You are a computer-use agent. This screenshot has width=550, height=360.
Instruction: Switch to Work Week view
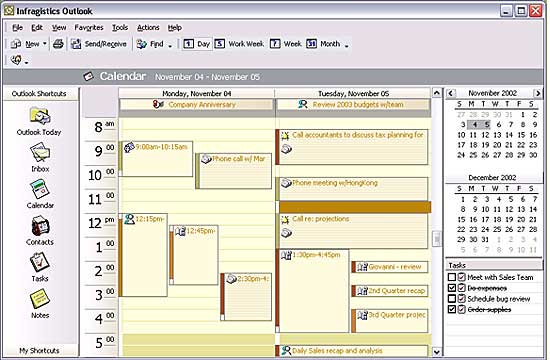point(239,44)
